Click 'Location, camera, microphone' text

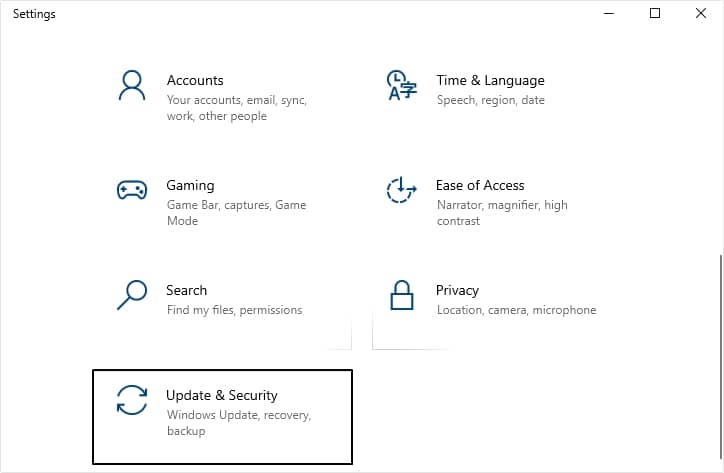[x=517, y=310]
